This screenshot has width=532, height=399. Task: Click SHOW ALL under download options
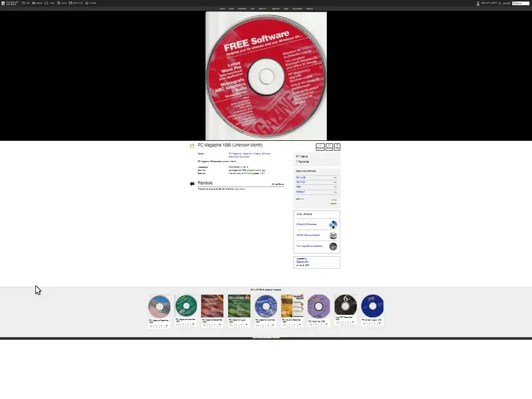coord(300,199)
